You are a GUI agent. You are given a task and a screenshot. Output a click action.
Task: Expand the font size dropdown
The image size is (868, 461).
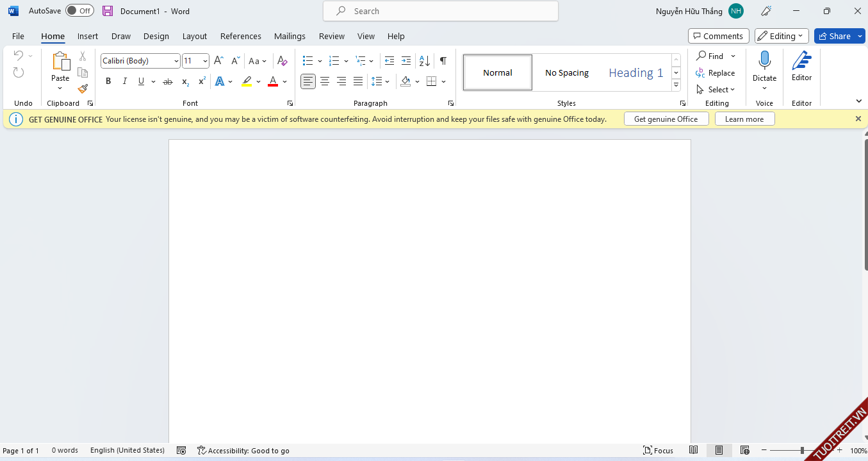(205, 61)
